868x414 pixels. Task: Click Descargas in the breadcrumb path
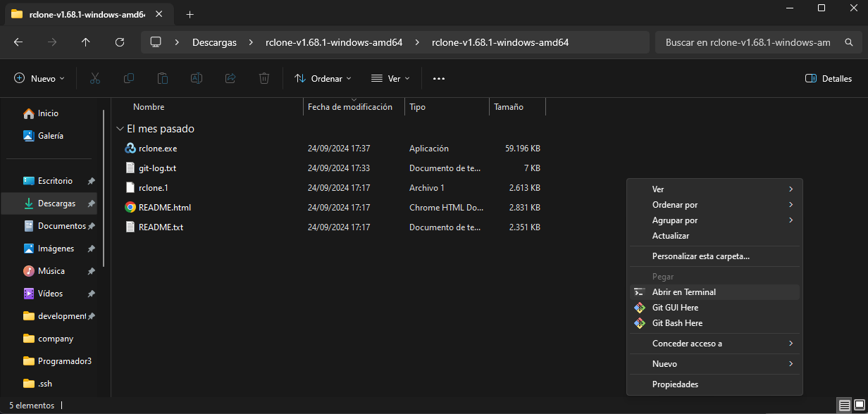(214, 42)
